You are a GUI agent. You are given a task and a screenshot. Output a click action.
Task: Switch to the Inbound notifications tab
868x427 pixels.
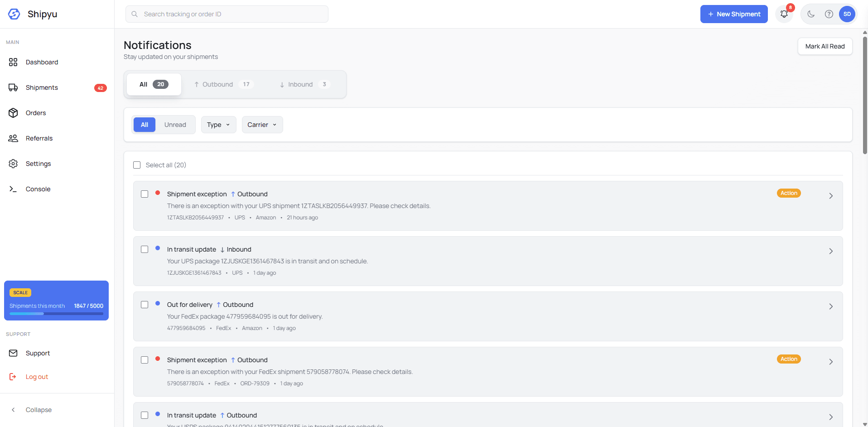[x=300, y=84]
